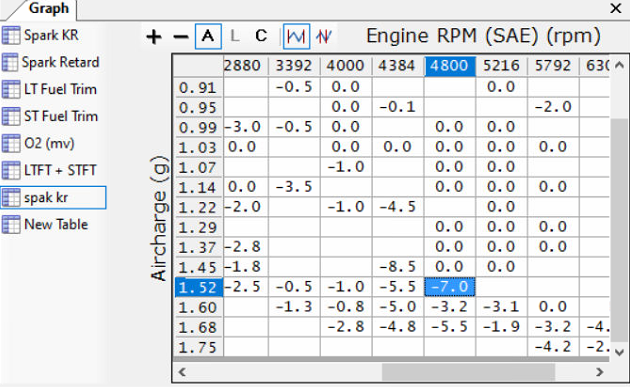Image resolution: width=630 pixels, height=387 pixels.
Task: Toggle the 'C' mode button
Action: (261, 37)
